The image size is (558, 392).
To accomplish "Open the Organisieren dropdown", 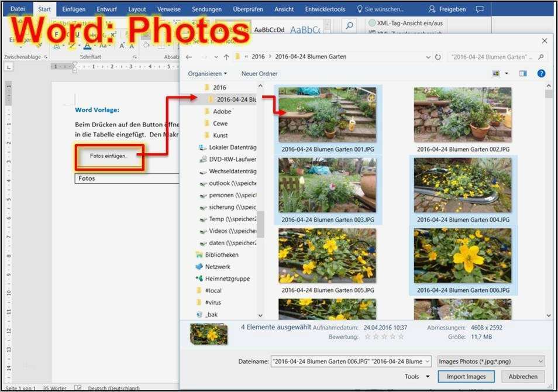I will pos(207,74).
